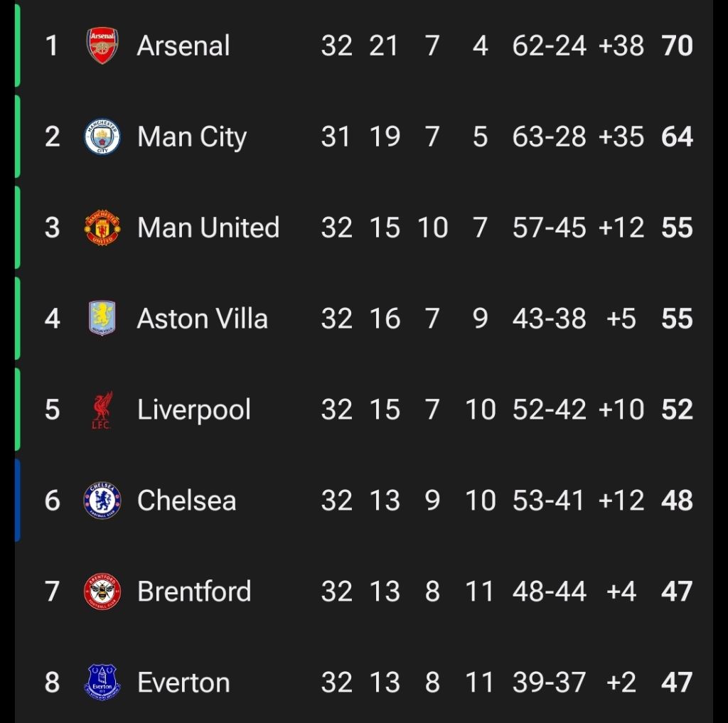Select Liverpool's +10 goal difference
The width and height of the screenshot is (728, 723).
tap(621, 410)
